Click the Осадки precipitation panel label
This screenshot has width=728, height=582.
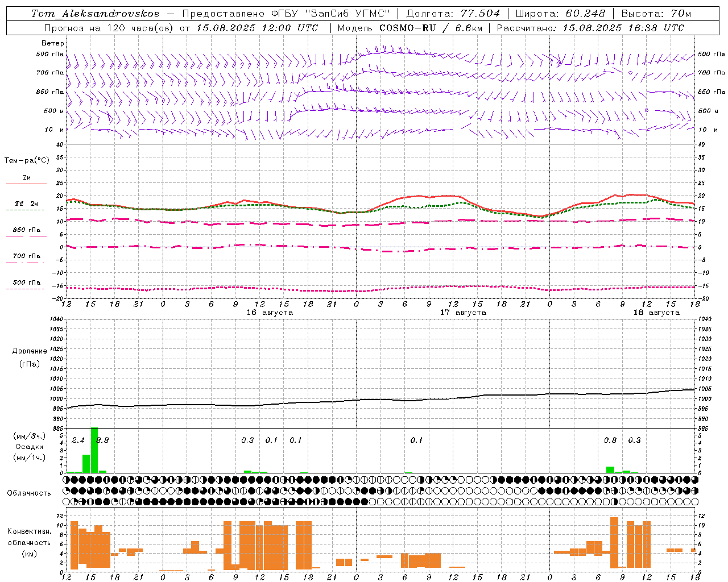coord(30,447)
